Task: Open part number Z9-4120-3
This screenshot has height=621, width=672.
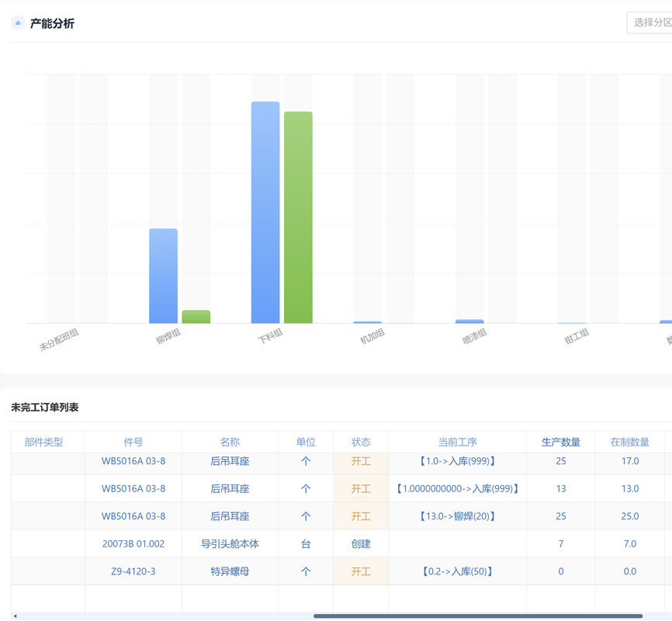Action: pos(133,571)
